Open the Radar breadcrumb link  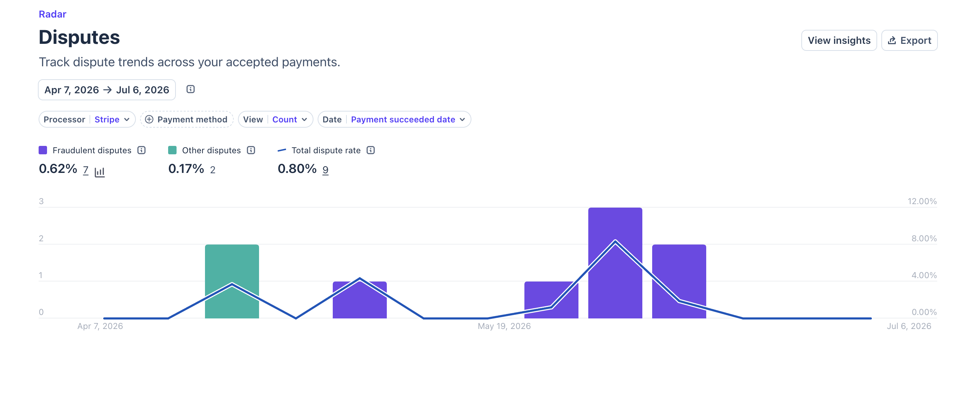click(53, 14)
